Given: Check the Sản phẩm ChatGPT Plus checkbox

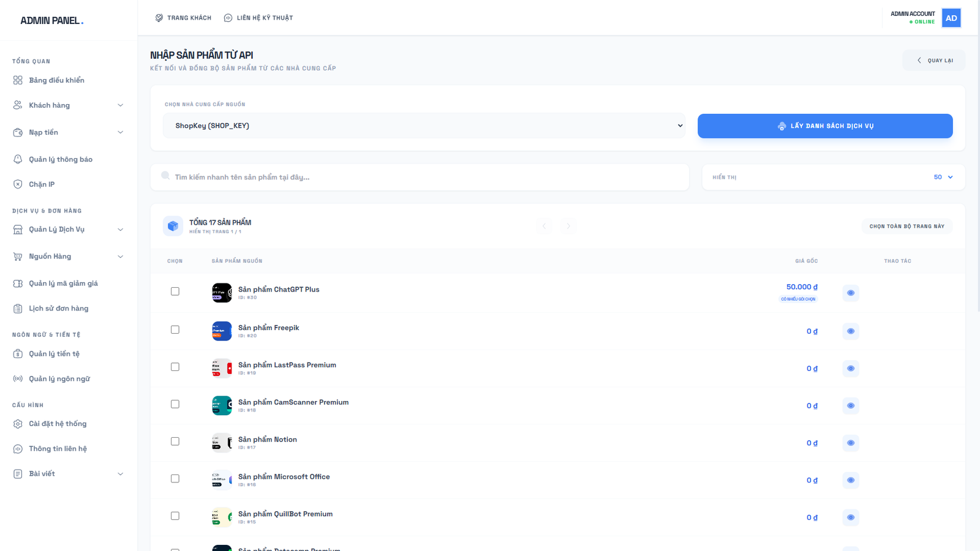Looking at the screenshot, I should tap(175, 291).
